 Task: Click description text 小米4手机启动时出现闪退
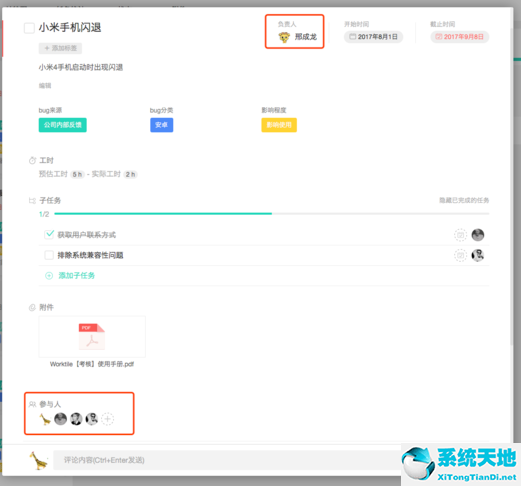click(81, 67)
